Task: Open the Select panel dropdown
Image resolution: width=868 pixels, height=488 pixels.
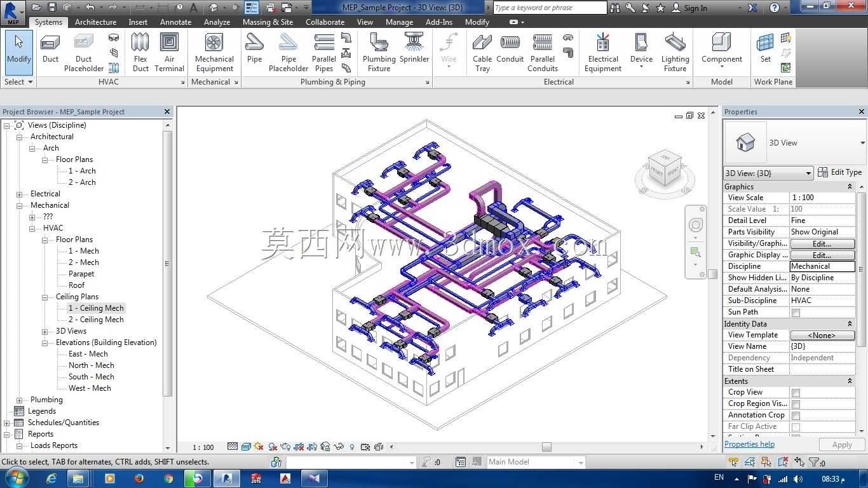Action: pos(18,82)
